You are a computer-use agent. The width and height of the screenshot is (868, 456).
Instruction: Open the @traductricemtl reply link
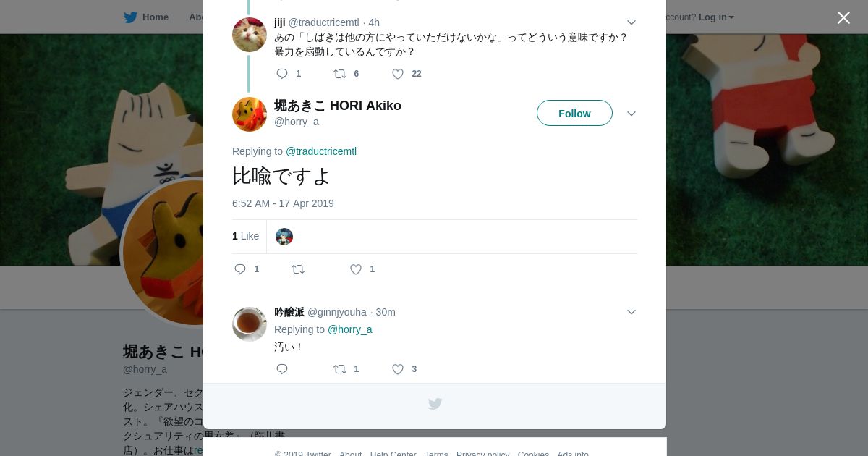point(321,151)
